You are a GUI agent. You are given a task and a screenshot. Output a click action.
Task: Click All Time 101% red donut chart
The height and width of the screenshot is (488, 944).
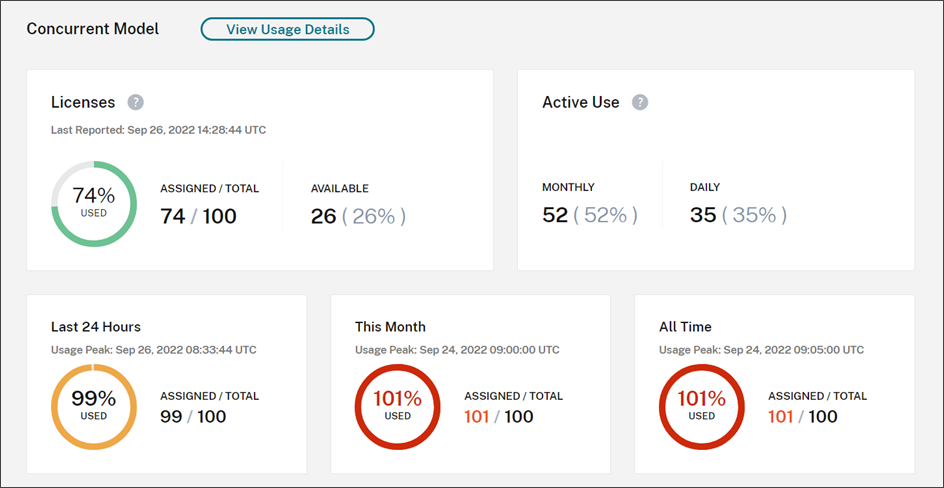(701, 406)
